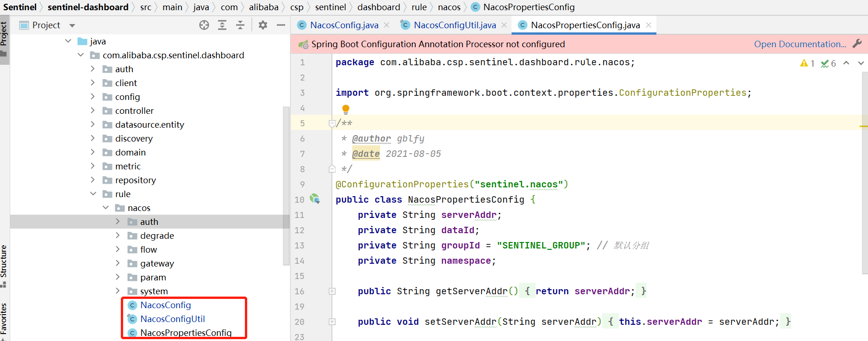The width and height of the screenshot is (868, 341).
Task: Collapse com.alibaba.csp.sentinel.dashboard package
Action: click(x=81, y=55)
